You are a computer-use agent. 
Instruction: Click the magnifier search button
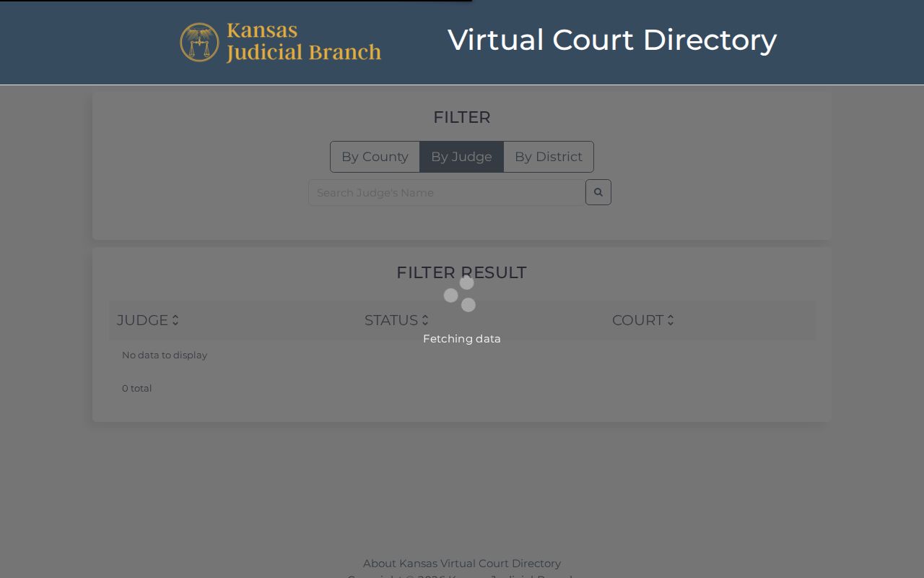598,192
